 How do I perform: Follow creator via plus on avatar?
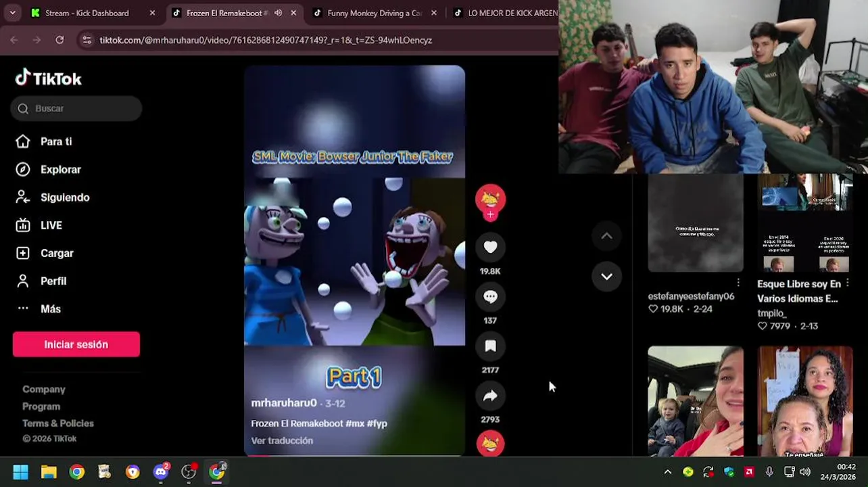490,215
